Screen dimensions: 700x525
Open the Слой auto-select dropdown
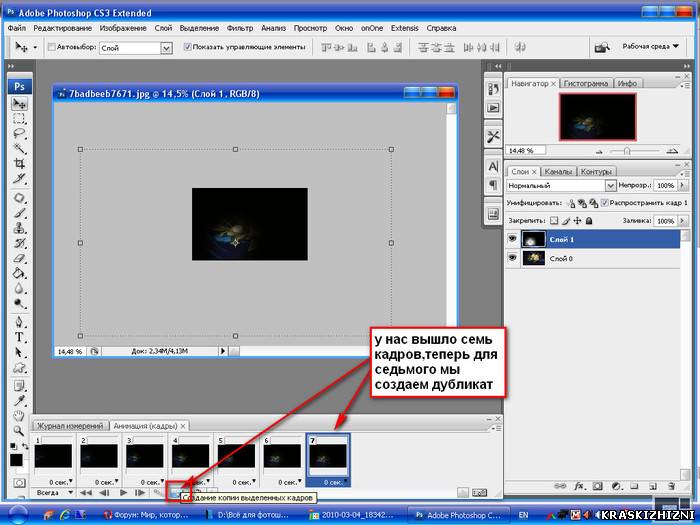[166, 48]
